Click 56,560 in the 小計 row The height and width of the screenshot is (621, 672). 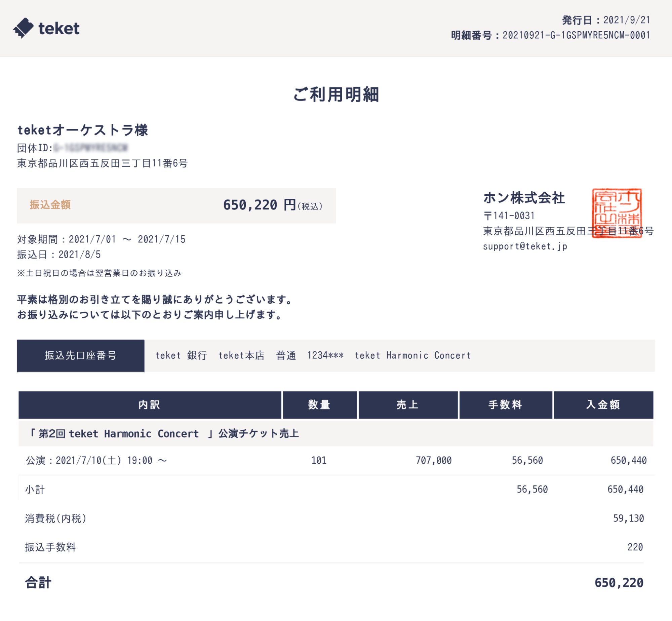point(532,490)
